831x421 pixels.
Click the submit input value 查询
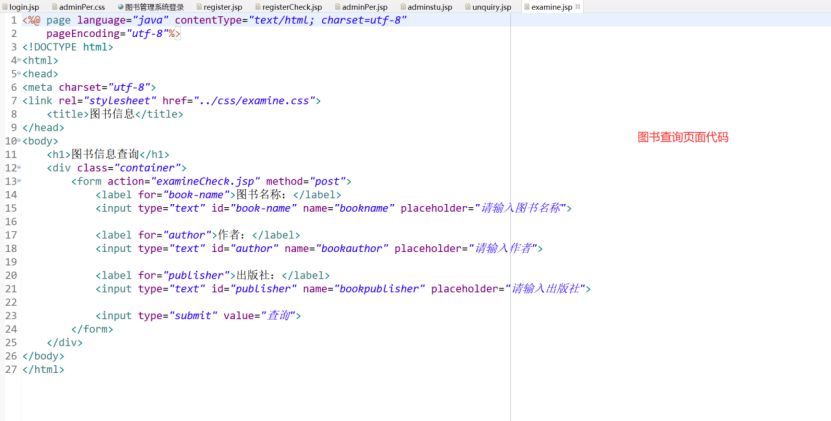[278, 315]
